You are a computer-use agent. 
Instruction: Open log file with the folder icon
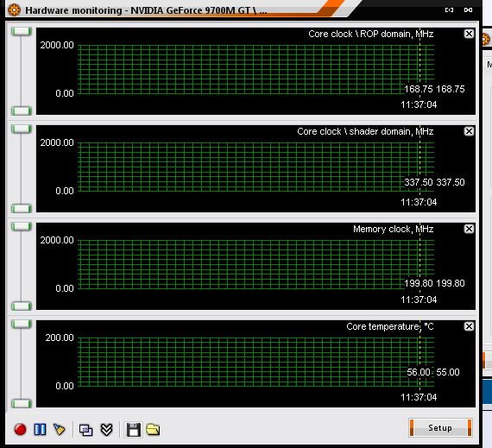[x=153, y=430]
